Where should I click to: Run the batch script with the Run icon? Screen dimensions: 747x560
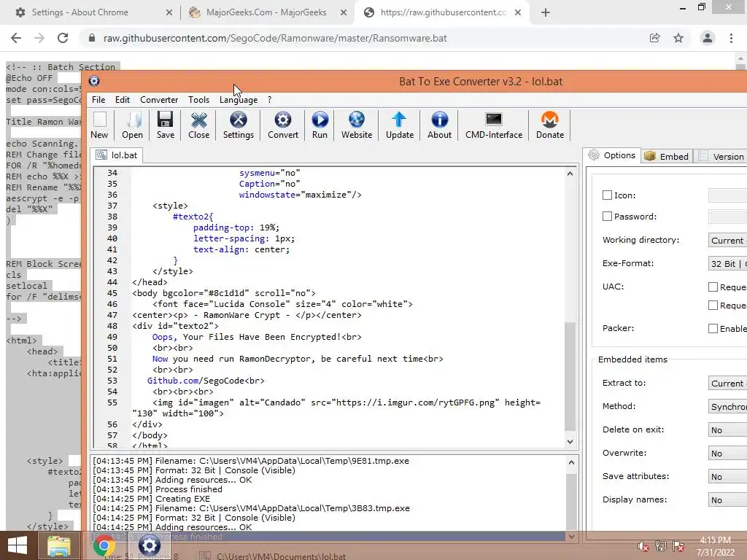click(320, 125)
